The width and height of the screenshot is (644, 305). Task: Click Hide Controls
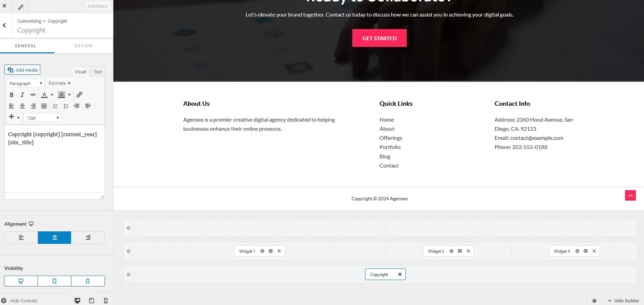19,301
